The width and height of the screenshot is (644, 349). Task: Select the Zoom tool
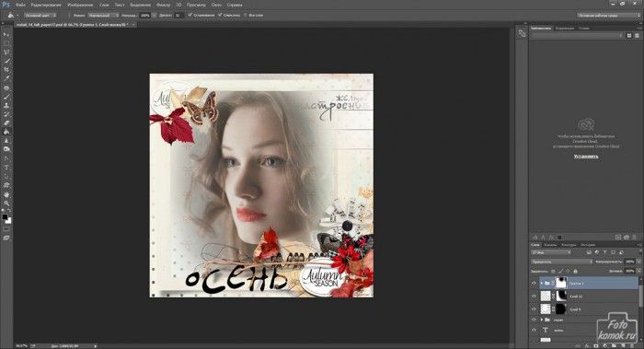tap(6, 204)
